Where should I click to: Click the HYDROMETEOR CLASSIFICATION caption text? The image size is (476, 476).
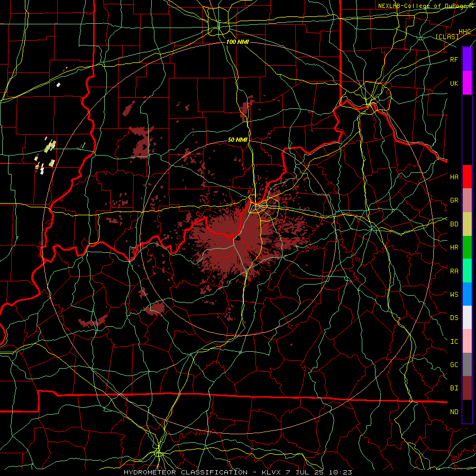pos(186,472)
